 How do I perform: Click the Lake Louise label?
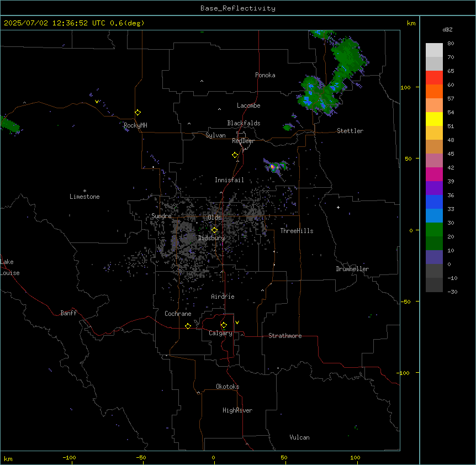(x=9, y=267)
